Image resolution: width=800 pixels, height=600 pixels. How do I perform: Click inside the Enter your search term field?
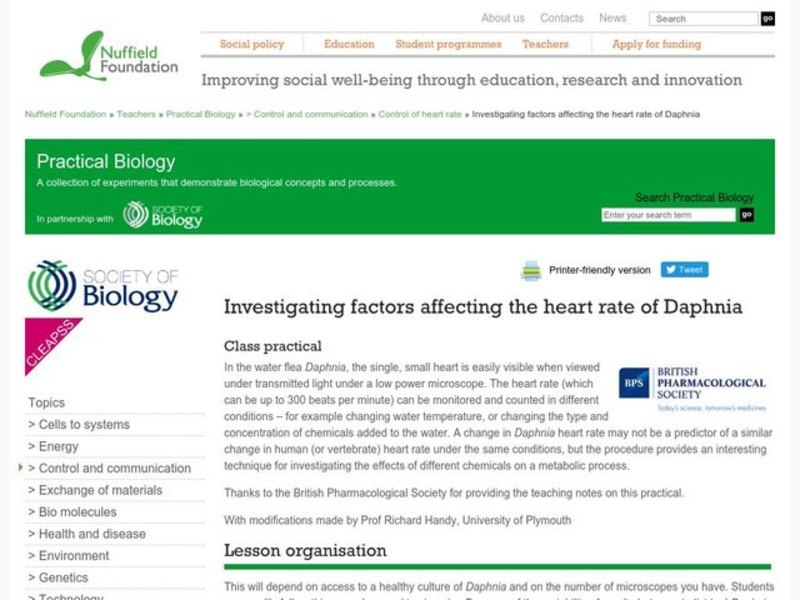click(x=671, y=215)
